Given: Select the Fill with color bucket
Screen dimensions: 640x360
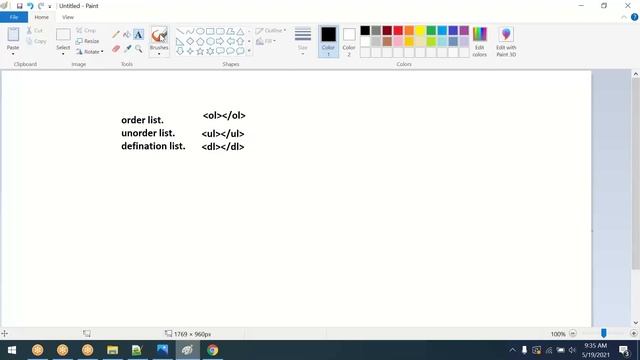Looking at the screenshot, I should click(127, 35).
